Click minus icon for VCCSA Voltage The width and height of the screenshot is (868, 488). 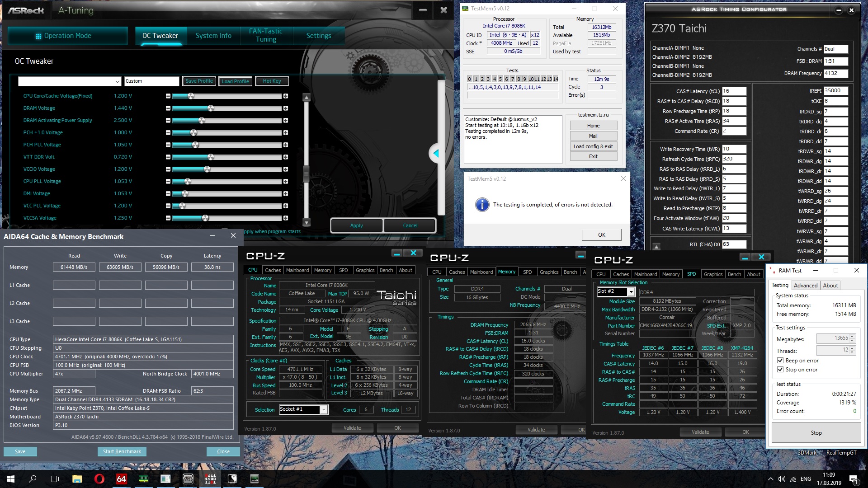point(168,218)
